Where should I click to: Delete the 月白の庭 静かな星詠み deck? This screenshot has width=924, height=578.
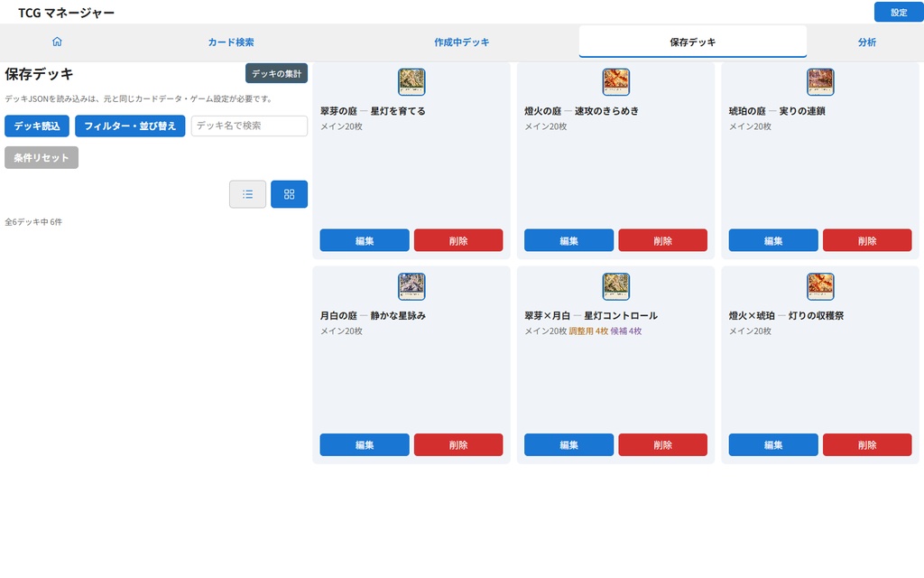pyautogui.click(x=458, y=444)
